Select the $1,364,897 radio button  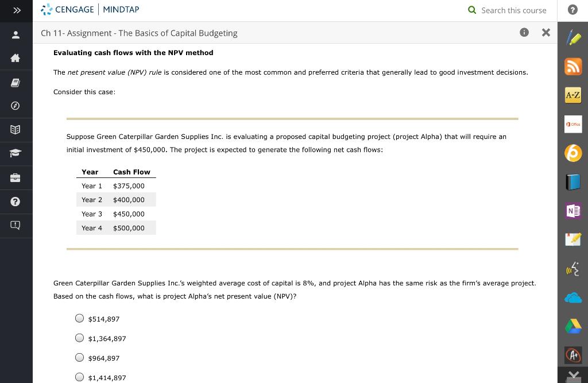[79, 338]
